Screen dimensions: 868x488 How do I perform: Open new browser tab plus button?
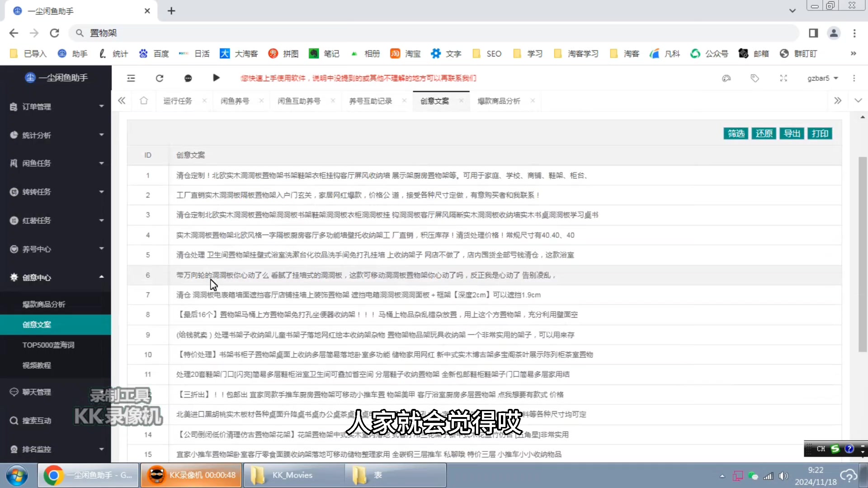tap(171, 11)
